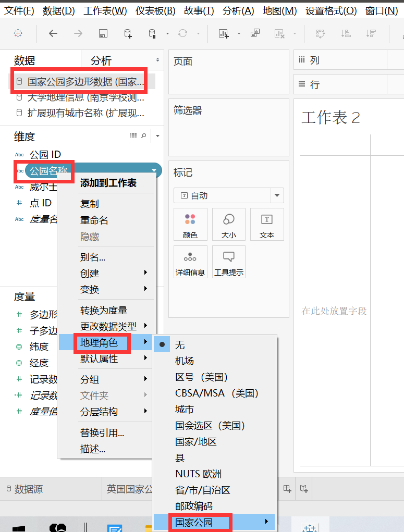This screenshot has width=404, height=532.
Task: Create new worksheet chart-plus icon
Action: [x=224, y=33]
